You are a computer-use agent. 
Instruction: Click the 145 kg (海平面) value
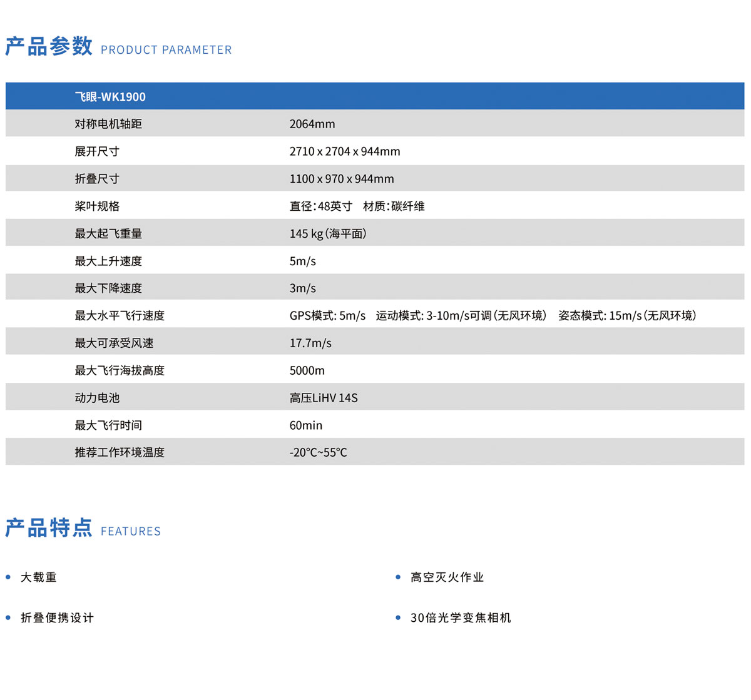pos(327,233)
